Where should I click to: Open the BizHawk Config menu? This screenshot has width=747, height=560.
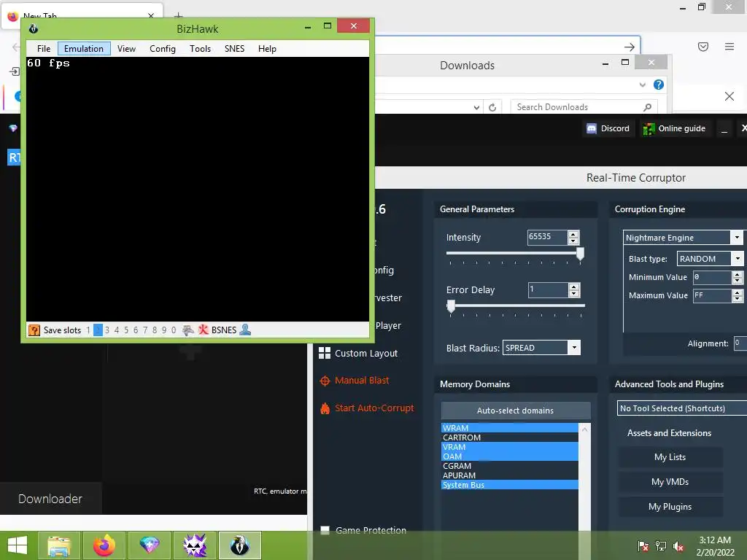coord(163,49)
